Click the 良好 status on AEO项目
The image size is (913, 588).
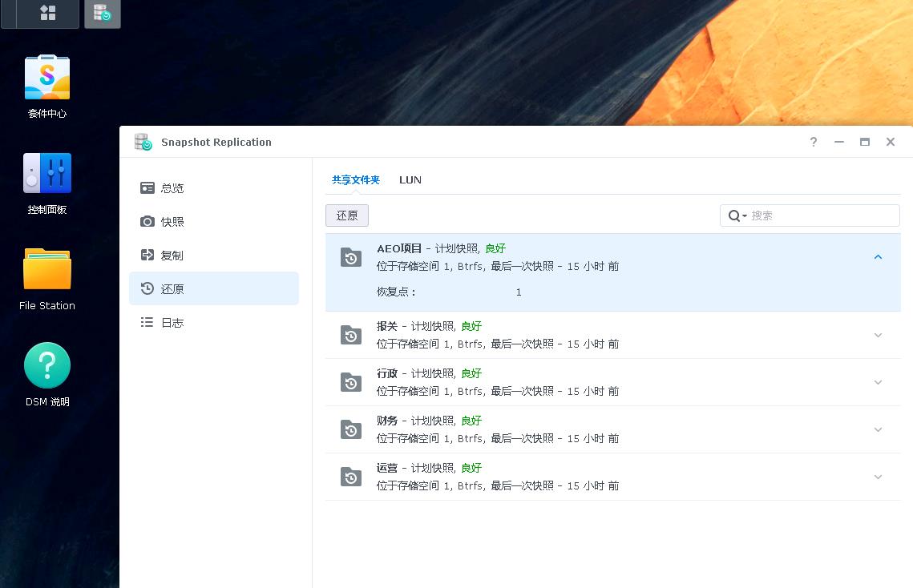click(x=495, y=248)
